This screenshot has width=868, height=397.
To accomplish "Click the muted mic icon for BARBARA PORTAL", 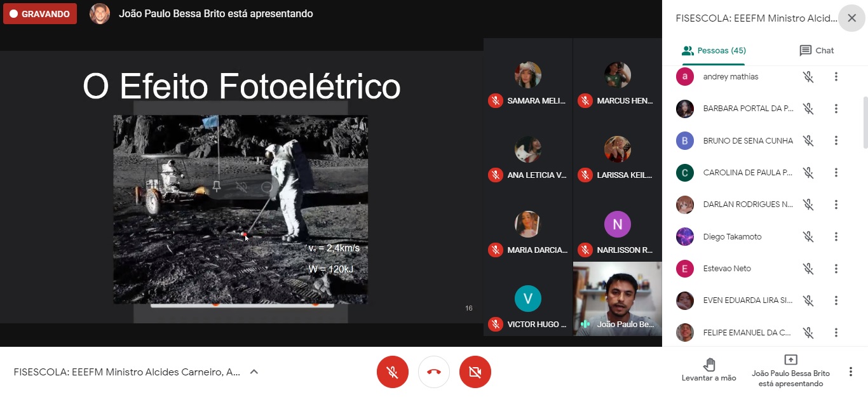I will click(808, 109).
